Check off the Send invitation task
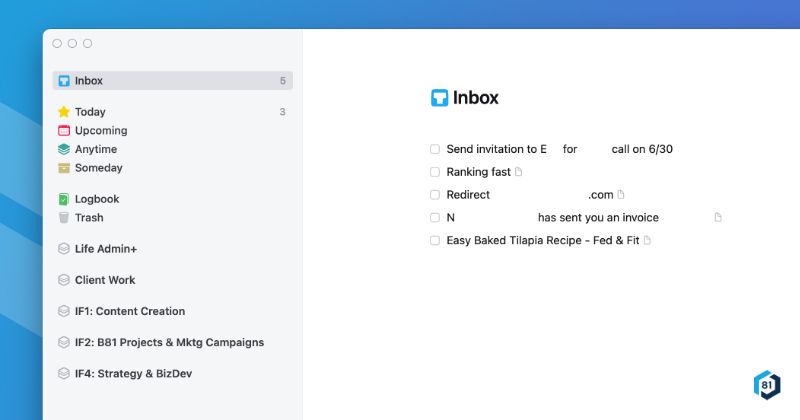This screenshot has width=800, height=420. [435, 149]
